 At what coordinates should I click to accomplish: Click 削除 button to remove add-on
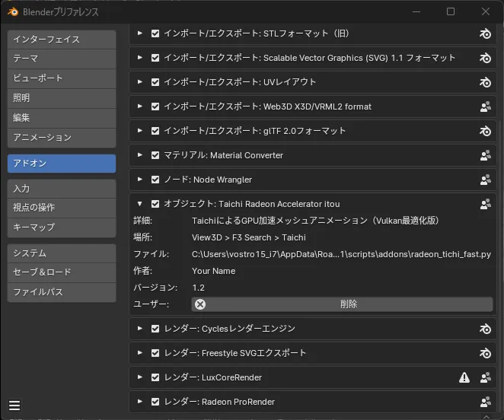point(342,304)
